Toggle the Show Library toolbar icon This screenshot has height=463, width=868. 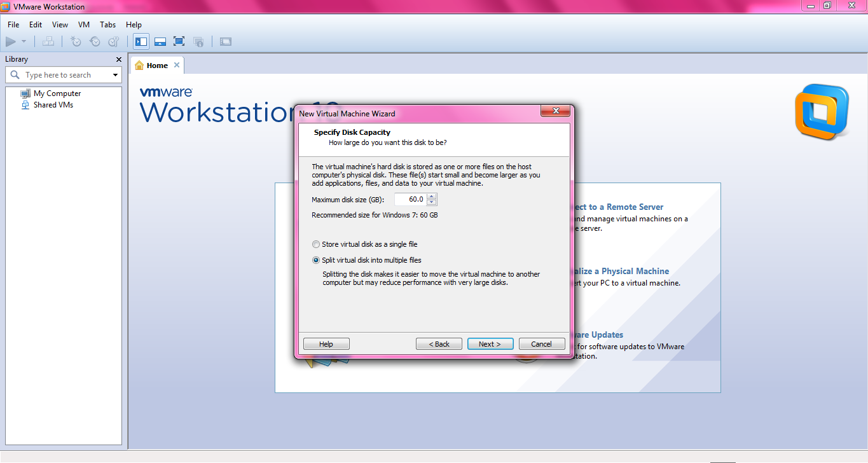pos(141,41)
